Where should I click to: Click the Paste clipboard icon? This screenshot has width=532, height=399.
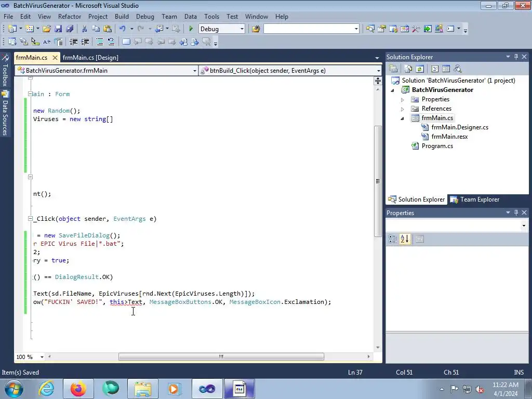(x=108, y=29)
